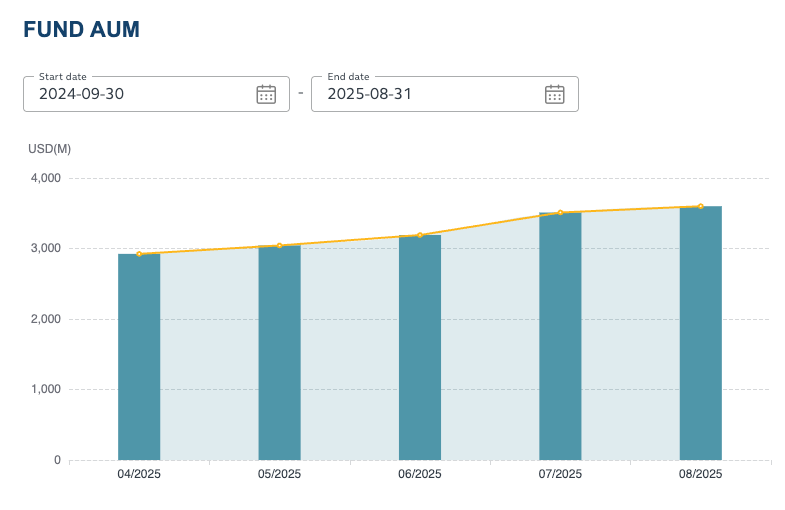Open the Start date calendar picker icon
785x510 pixels.
tap(266, 94)
